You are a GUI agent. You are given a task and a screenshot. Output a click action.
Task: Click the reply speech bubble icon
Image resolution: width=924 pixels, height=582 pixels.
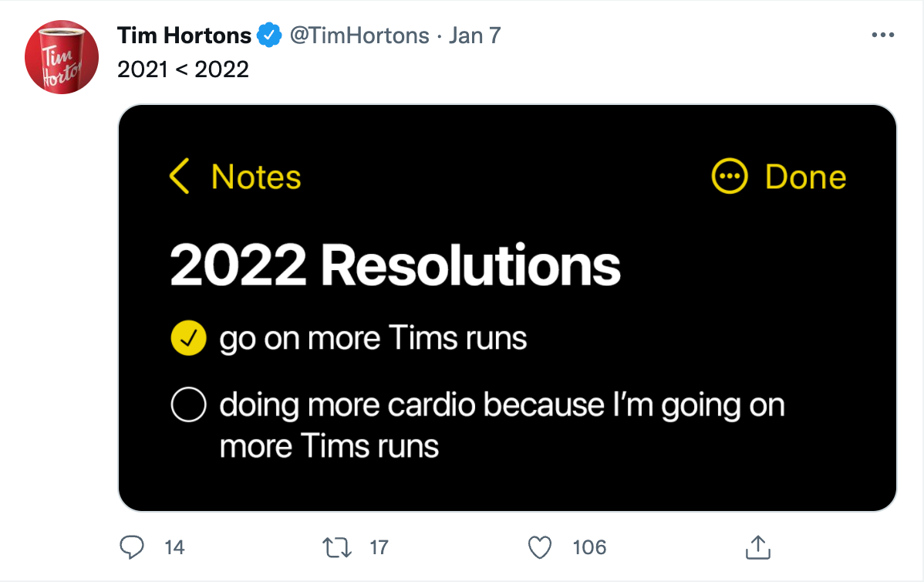pyautogui.click(x=131, y=547)
